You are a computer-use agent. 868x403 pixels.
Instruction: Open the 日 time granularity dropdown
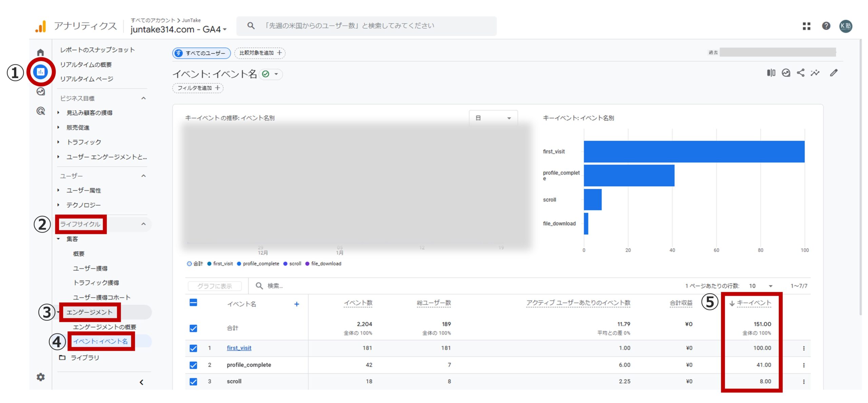[493, 118]
